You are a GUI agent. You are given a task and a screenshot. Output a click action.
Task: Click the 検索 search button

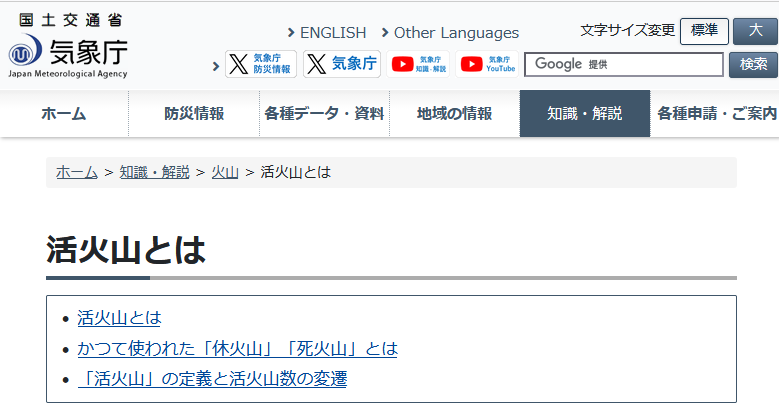[x=753, y=65]
